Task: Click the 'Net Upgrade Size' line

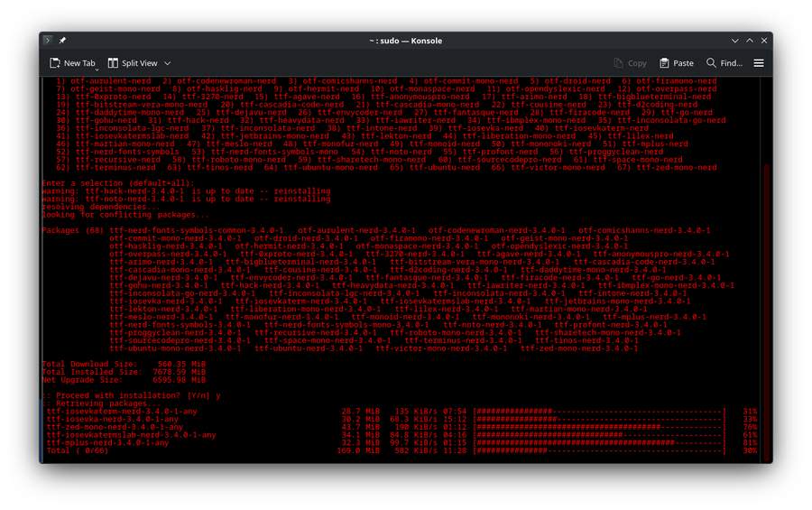Action: (x=124, y=379)
